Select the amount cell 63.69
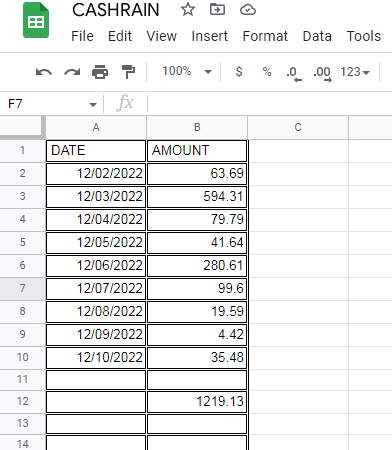Image resolution: width=392 pixels, height=450 pixels. [197, 174]
